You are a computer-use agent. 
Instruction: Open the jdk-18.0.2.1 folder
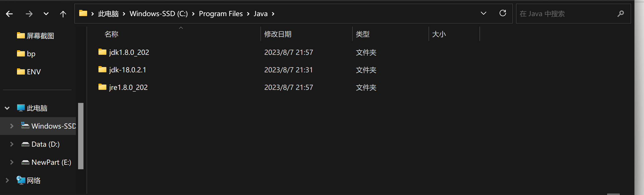127,70
